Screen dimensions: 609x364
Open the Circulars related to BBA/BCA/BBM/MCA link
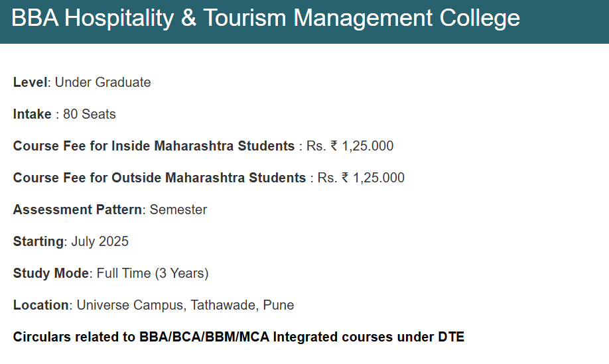click(238, 337)
